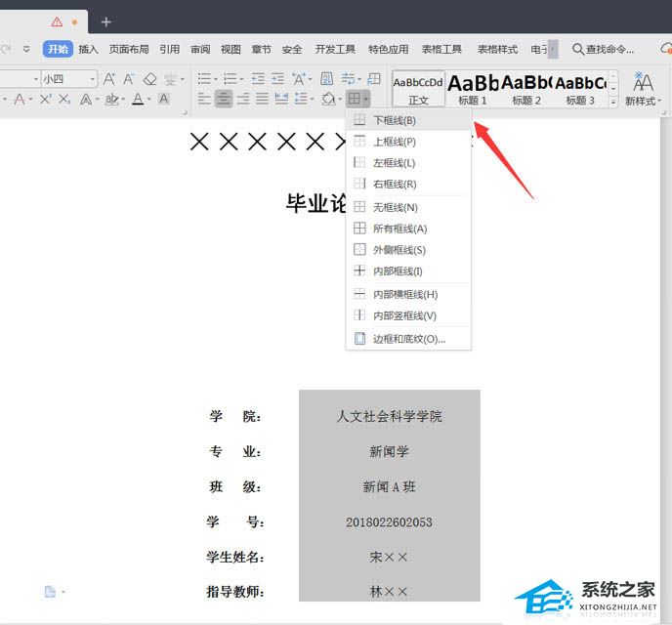Shrink font size with the A-minus icon
The height and width of the screenshot is (625, 672).
[129, 79]
